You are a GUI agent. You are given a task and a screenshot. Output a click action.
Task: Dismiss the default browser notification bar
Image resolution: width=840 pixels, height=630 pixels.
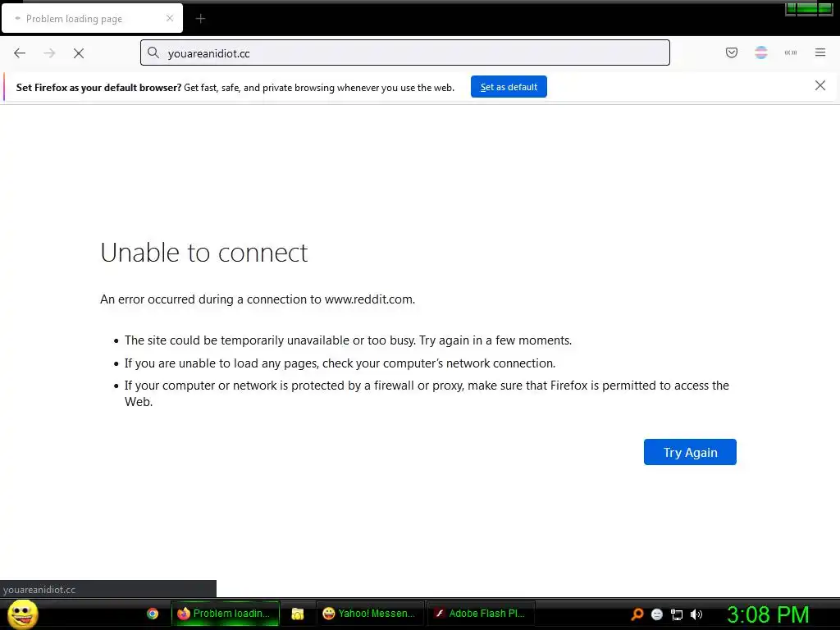(x=820, y=85)
